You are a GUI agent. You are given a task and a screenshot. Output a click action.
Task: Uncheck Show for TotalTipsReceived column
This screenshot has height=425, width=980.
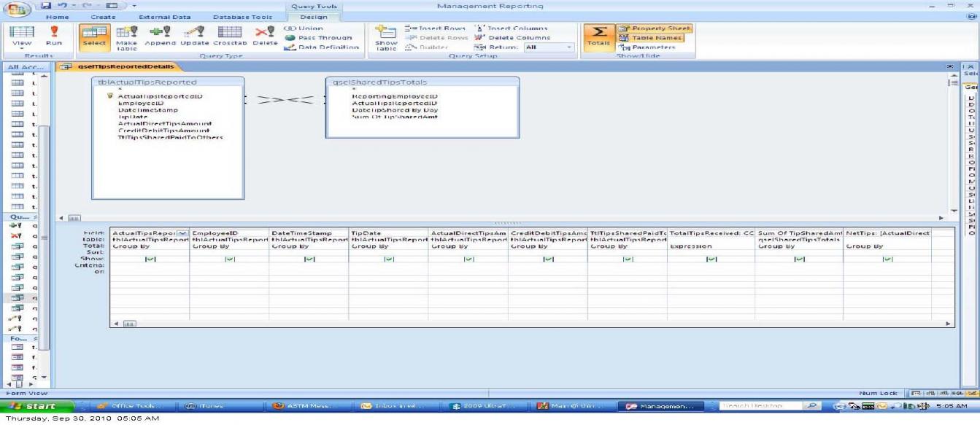click(x=711, y=259)
